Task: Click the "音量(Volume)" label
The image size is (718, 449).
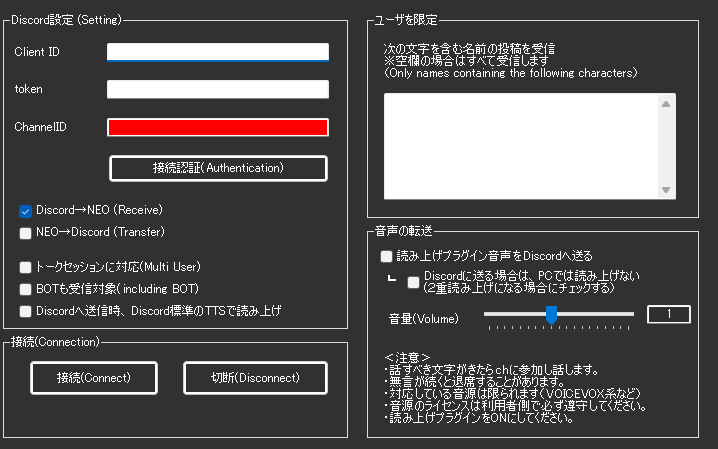Action: tap(424, 319)
